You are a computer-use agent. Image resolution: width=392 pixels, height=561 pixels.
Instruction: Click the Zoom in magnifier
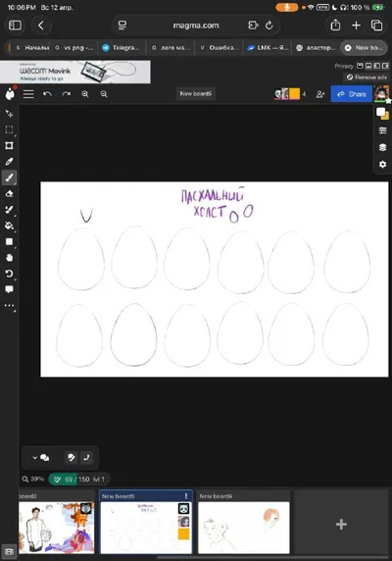tap(85, 94)
